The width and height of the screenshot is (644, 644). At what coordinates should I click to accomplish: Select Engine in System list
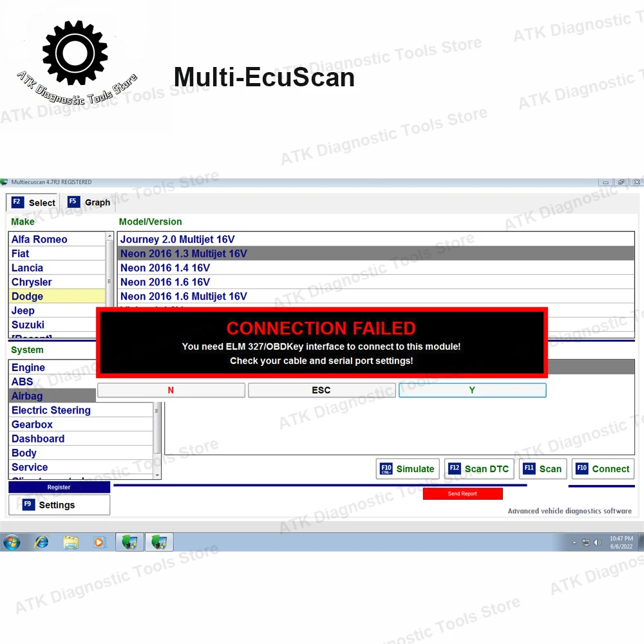(x=52, y=368)
